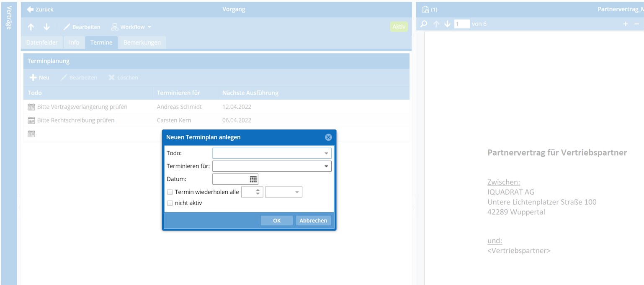
Task: Click calendar icon of Vertragsverlängerung row
Action: 31,107
